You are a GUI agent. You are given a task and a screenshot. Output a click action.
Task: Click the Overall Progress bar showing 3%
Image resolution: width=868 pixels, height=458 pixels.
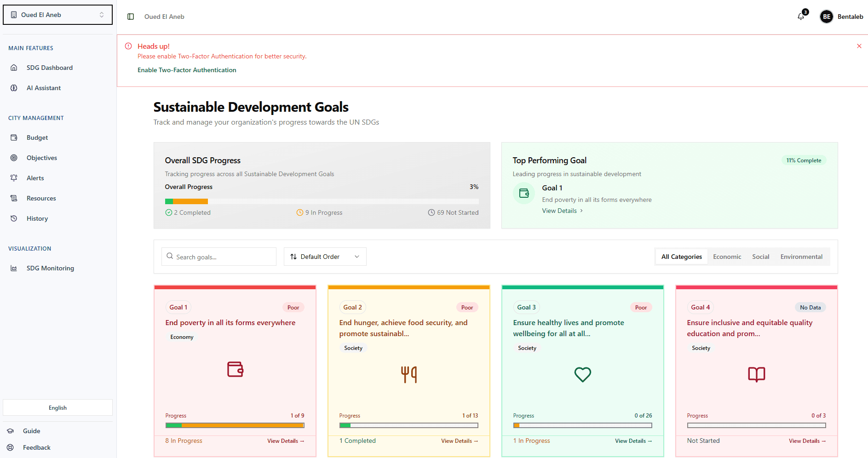322,201
